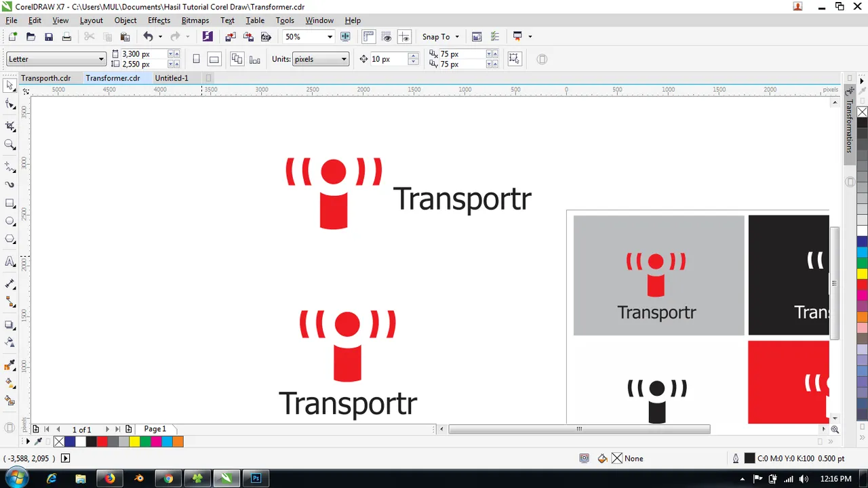The image size is (868, 488).
Task: Select the Parallel Dimension tool
Action: 10,284
